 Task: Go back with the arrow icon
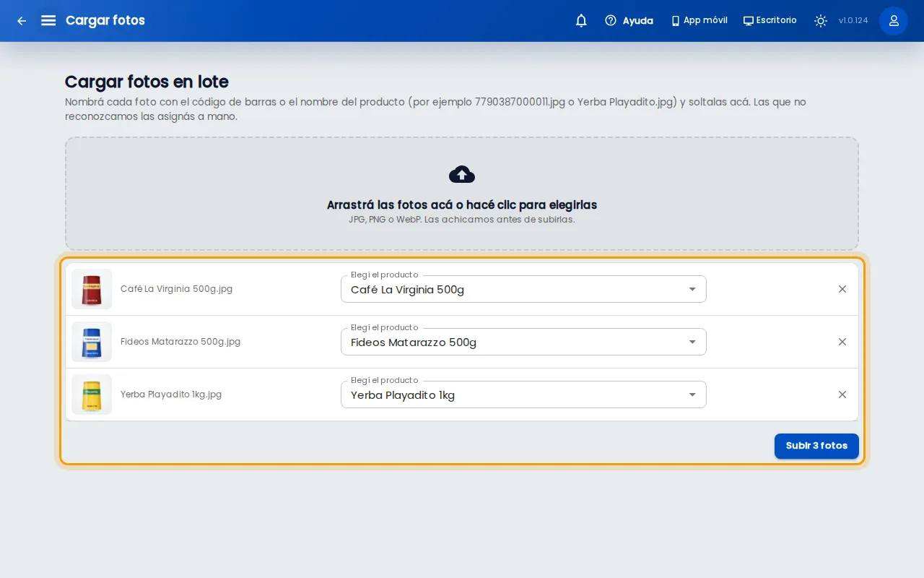tap(22, 21)
